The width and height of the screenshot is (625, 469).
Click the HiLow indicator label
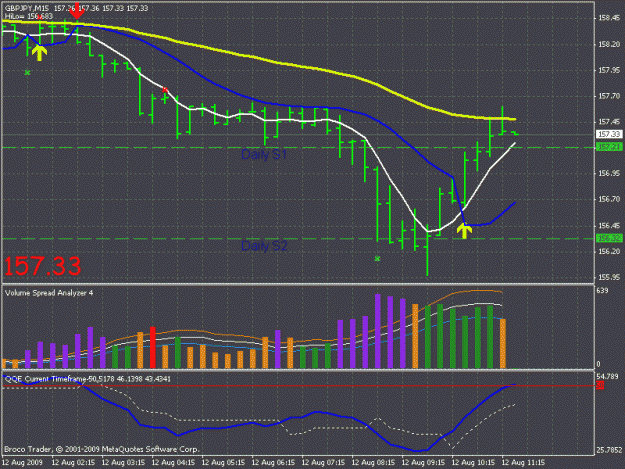coord(29,17)
